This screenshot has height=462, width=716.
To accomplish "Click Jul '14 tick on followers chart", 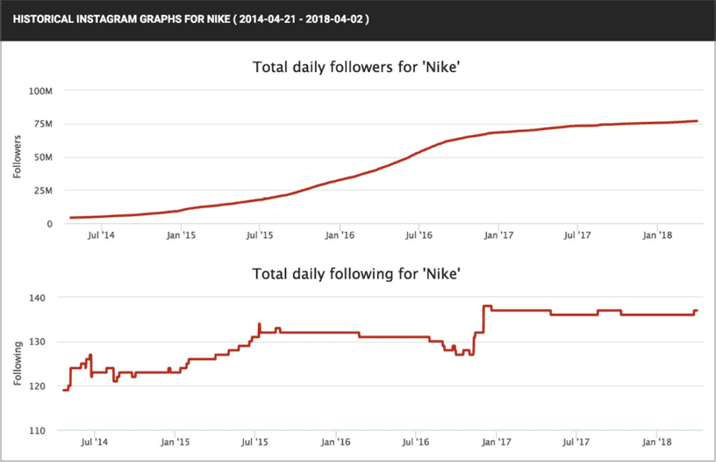I will [101, 235].
